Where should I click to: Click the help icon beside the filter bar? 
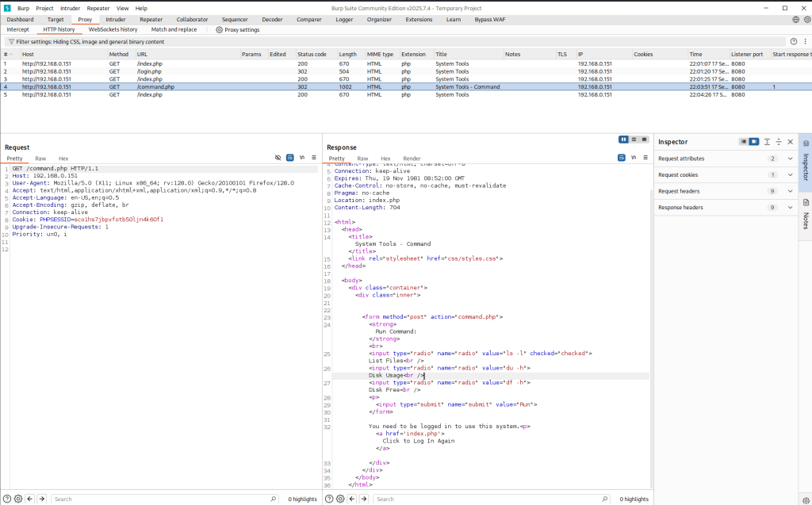[x=793, y=41]
